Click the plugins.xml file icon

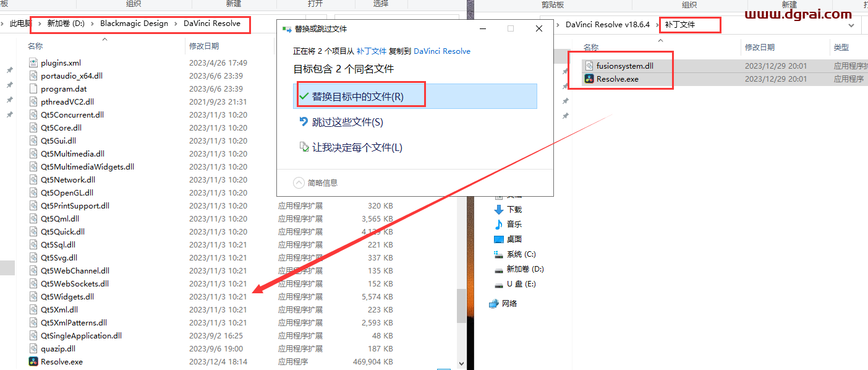[34, 62]
